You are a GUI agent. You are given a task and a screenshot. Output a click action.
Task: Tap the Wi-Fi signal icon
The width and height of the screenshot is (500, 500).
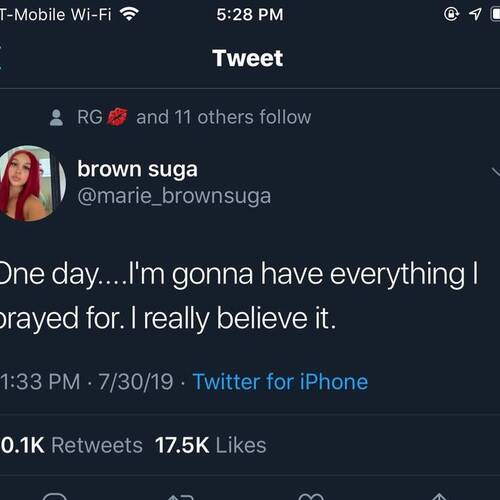(x=129, y=14)
